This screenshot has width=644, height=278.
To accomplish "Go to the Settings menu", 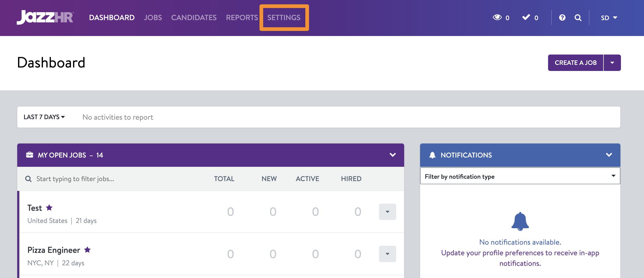I will point(284,17).
